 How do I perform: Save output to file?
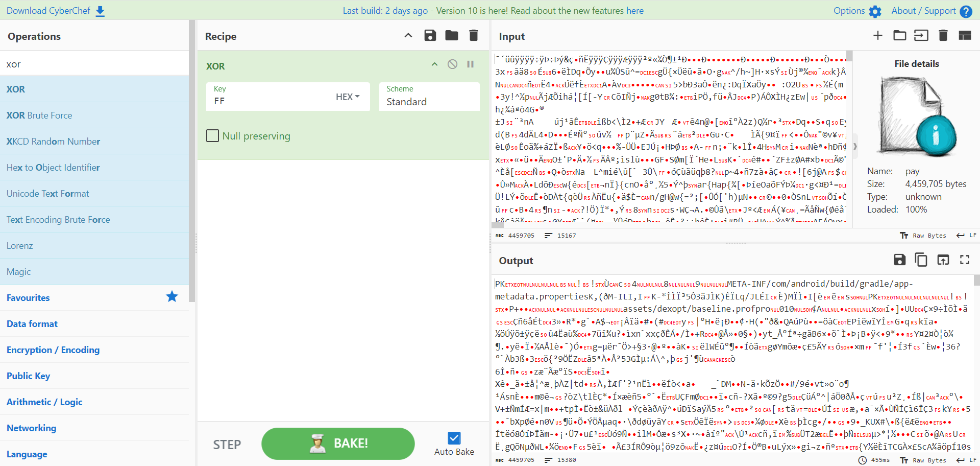pyautogui.click(x=899, y=260)
